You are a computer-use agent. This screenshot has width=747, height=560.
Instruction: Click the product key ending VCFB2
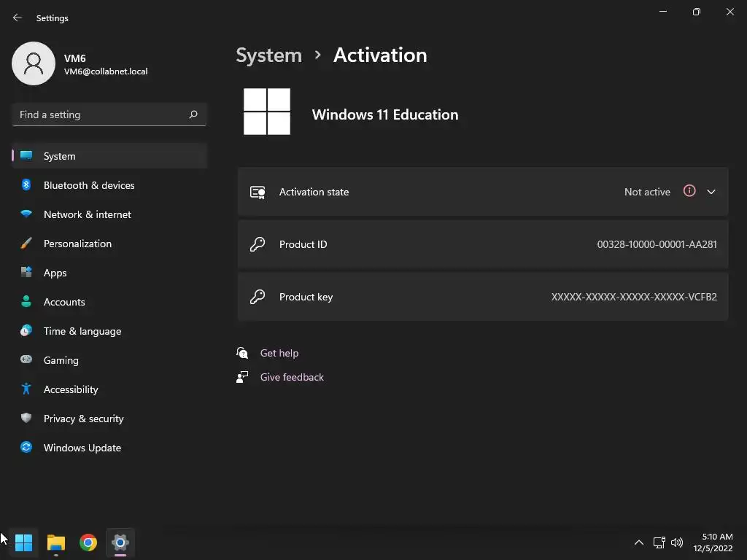click(x=634, y=297)
